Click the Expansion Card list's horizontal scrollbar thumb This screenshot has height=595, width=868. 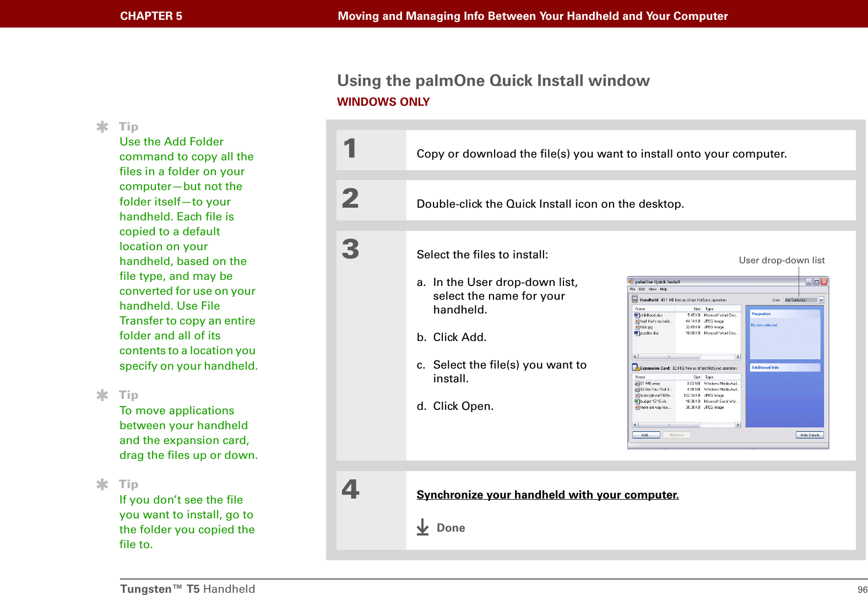click(x=669, y=425)
